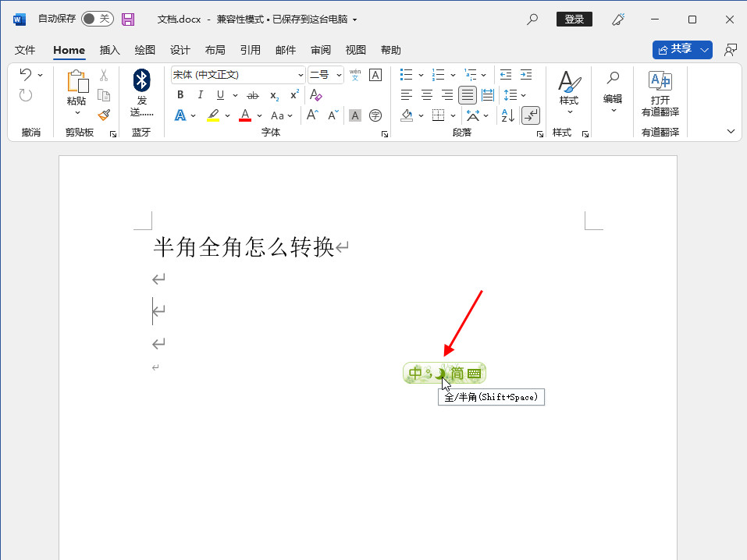This screenshot has height=560, width=747.
Task: Click the Paste clipboard icon
Action: coord(77,81)
